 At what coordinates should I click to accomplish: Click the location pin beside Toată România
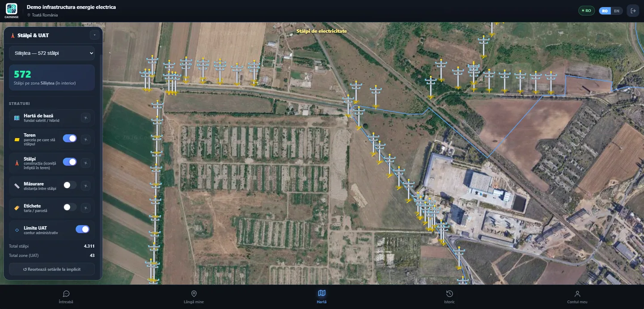tap(29, 15)
